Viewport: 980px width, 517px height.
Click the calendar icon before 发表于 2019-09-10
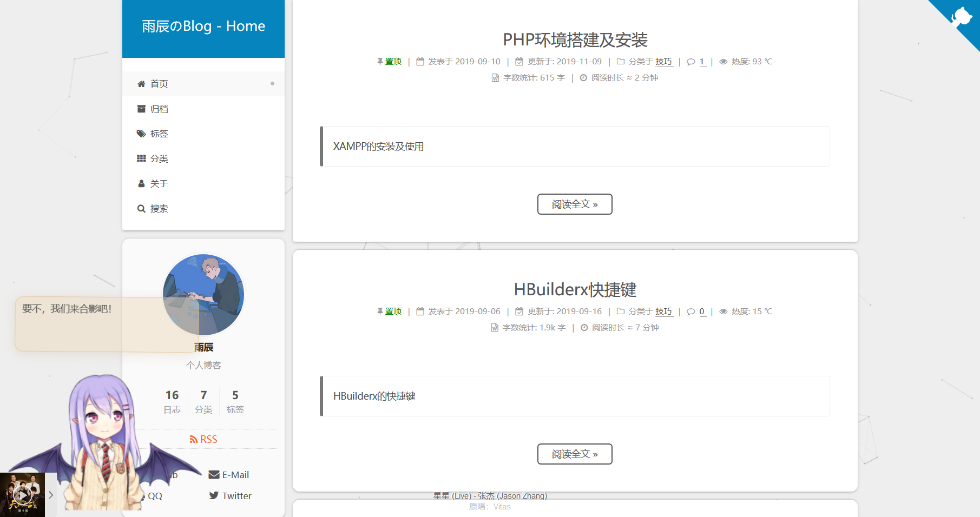[420, 62]
